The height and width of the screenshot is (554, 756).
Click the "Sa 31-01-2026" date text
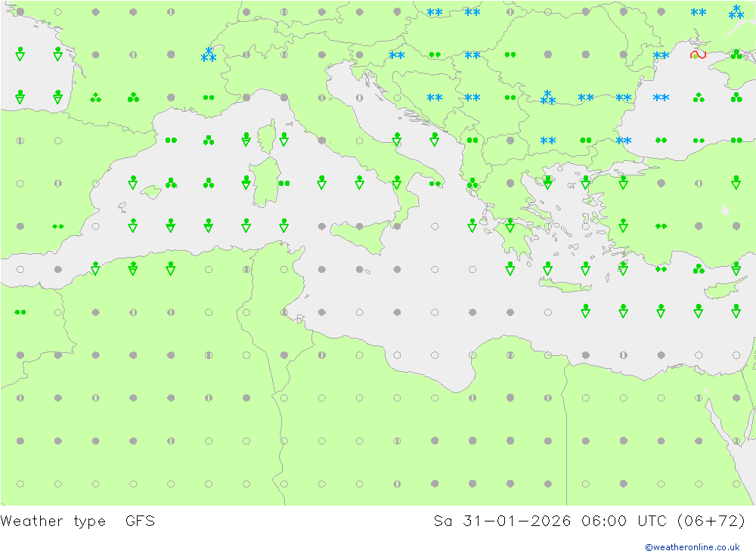point(502,521)
